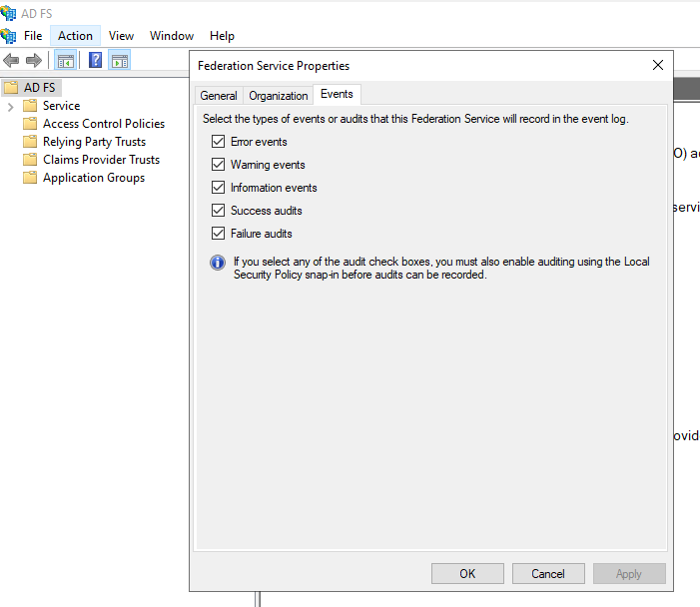Click the AD FS root folder icon
This screenshot has height=607, width=700.
11,87
